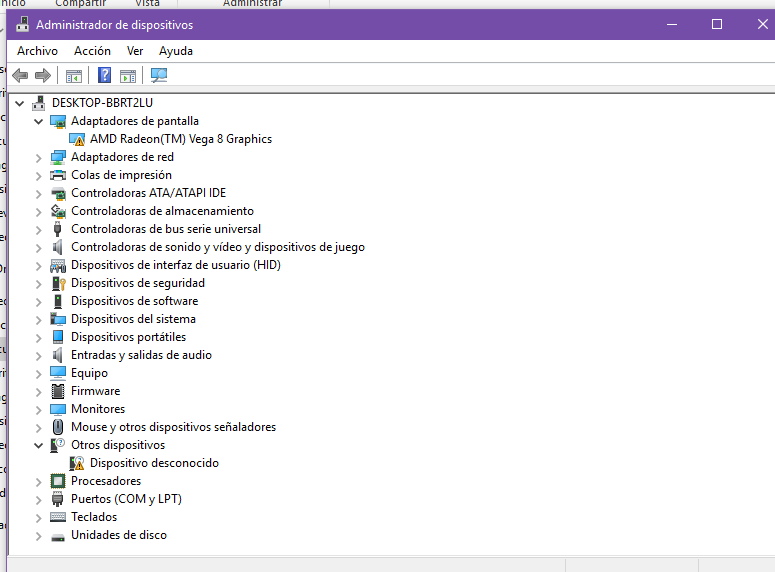Click the Procesadores icon
This screenshot has width=775, height=572.
(x=58, y=481)
